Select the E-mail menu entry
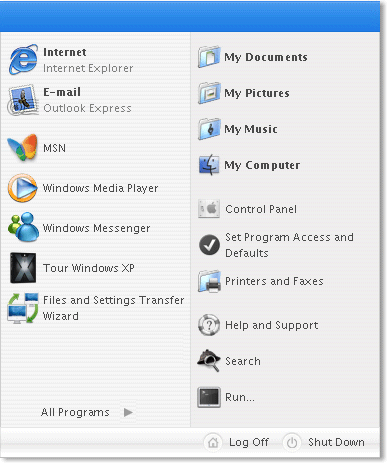Screen dimensions: 387x463 [62, 92]
